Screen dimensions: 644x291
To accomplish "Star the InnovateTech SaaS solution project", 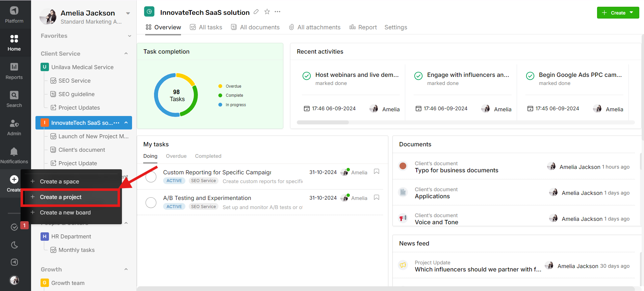I will coord(267,12).
